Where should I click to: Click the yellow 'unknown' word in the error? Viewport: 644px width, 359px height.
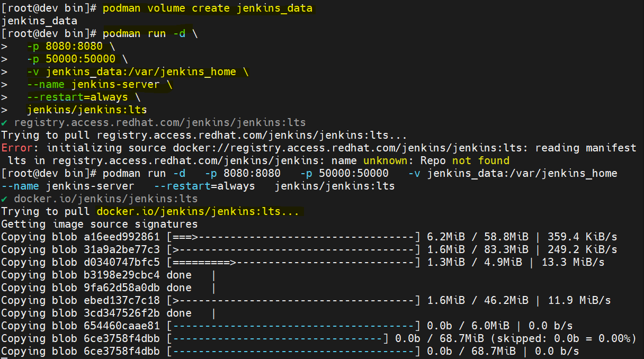click(x=385, y=160)
